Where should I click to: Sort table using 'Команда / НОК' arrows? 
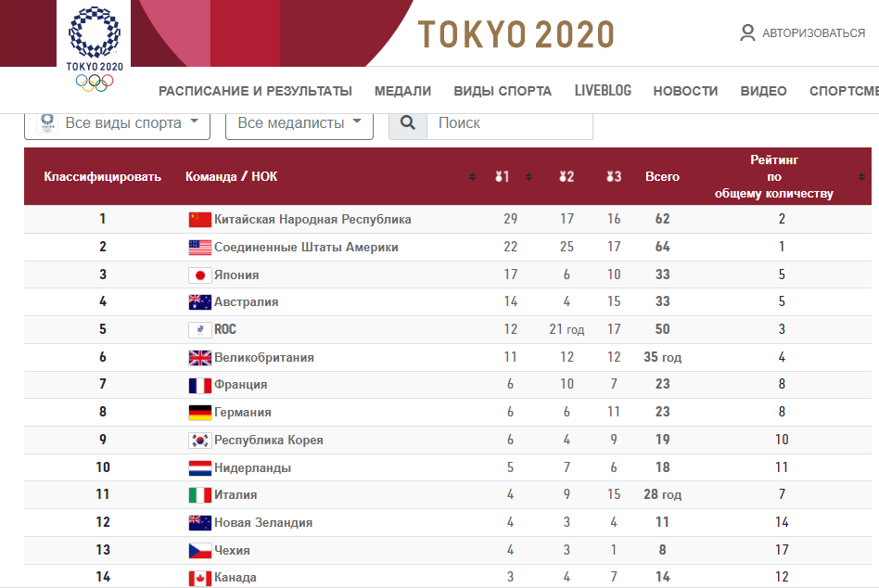[x=472, y=176]
